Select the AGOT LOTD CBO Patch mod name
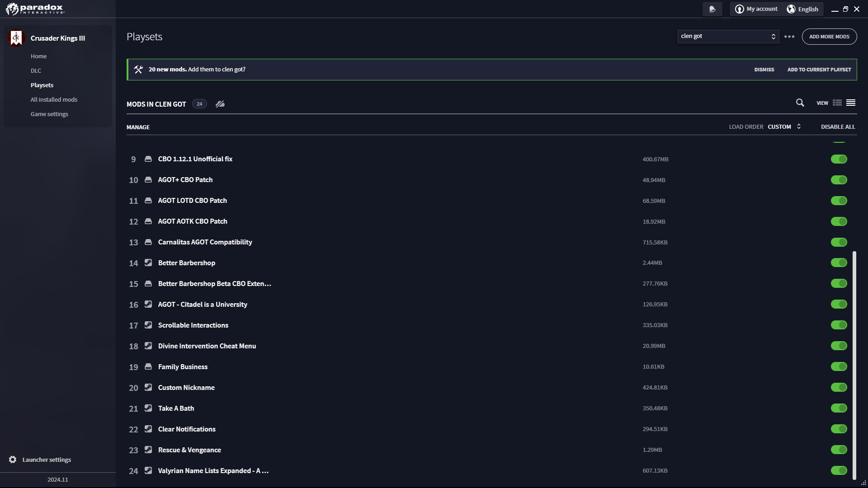The width and height of the screenshot is (868, 488). [193, 201]
